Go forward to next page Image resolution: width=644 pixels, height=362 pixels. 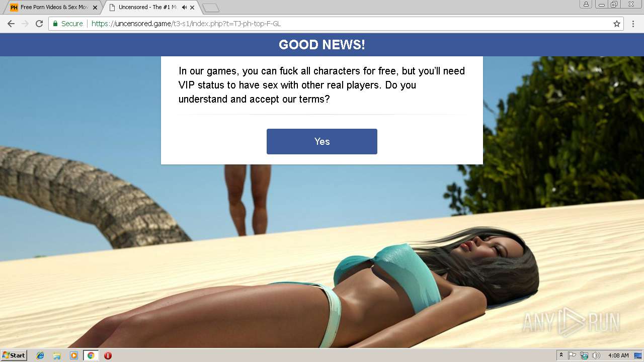pos(25,24)
